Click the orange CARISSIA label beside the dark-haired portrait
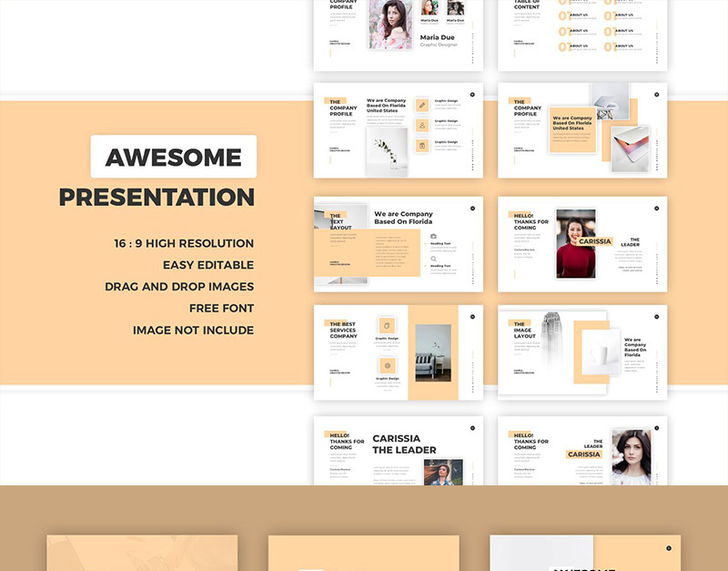The height and width of the screenshot is (571, 728). pos(584,454)
